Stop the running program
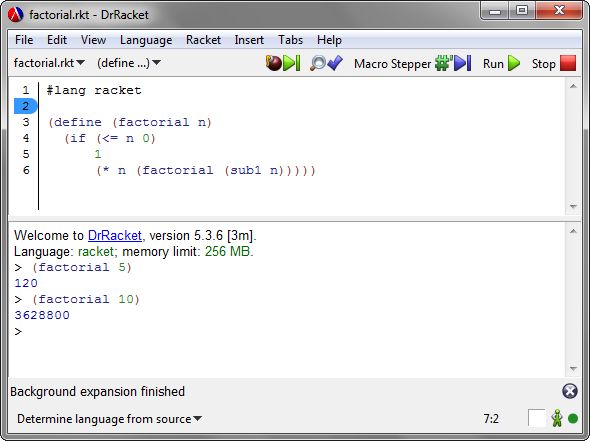 pyautogui.click(x=554, y=63)
